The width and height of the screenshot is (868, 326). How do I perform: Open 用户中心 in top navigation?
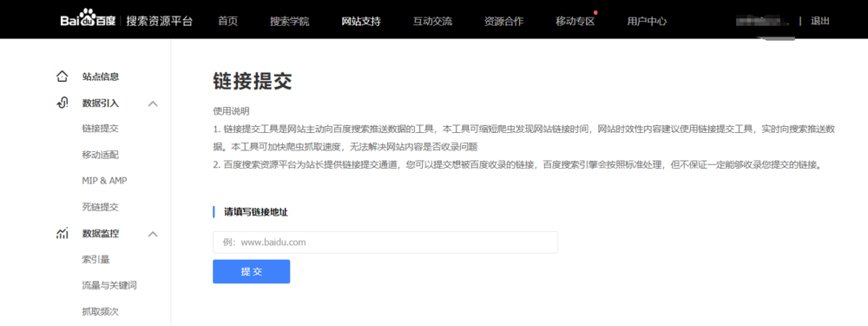click(x=647, y=22)
